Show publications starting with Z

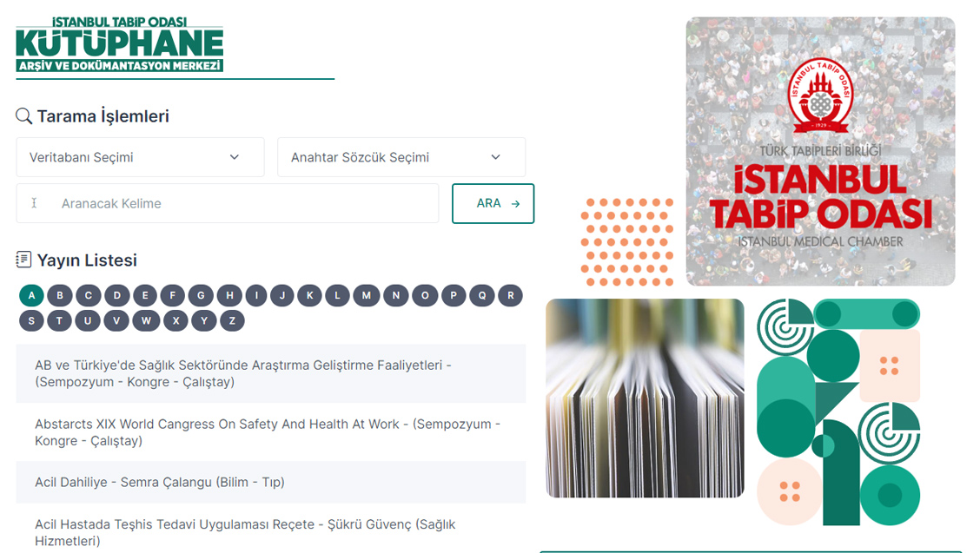point(232,321)
